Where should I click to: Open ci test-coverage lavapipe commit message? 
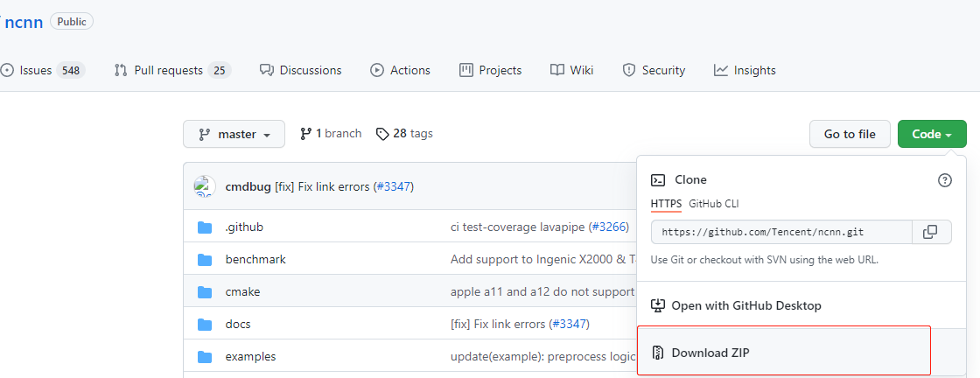tap(518, 227)
